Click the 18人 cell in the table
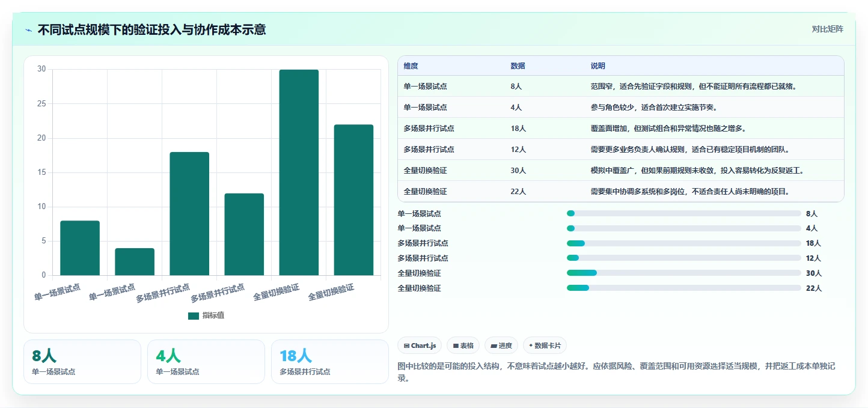 click(x=518, y=129)
